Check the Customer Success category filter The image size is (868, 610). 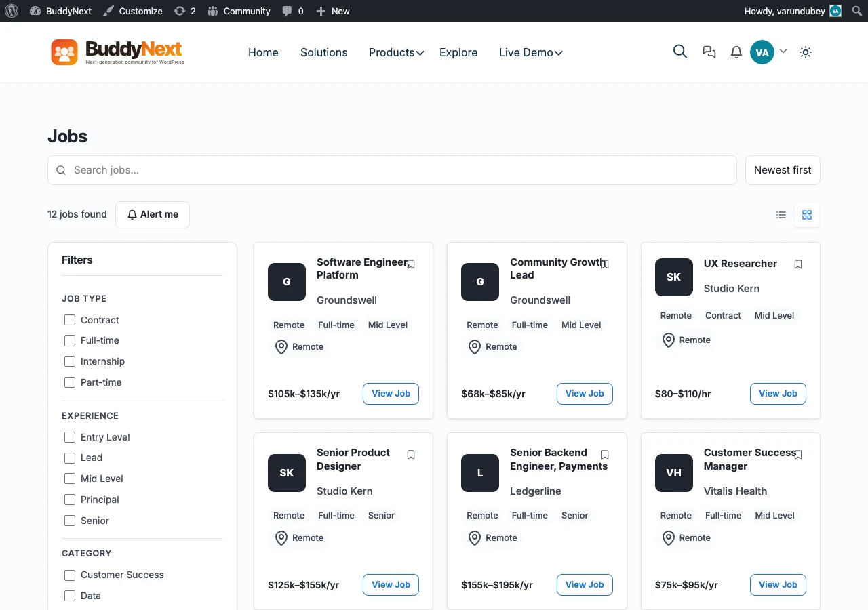(x=69, y=575)
